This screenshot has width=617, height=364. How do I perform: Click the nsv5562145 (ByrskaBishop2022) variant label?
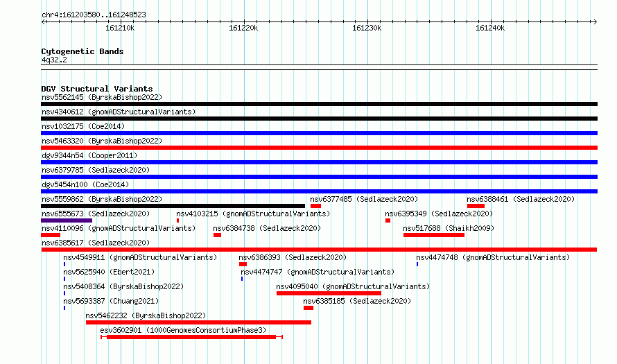click(102, 97)
